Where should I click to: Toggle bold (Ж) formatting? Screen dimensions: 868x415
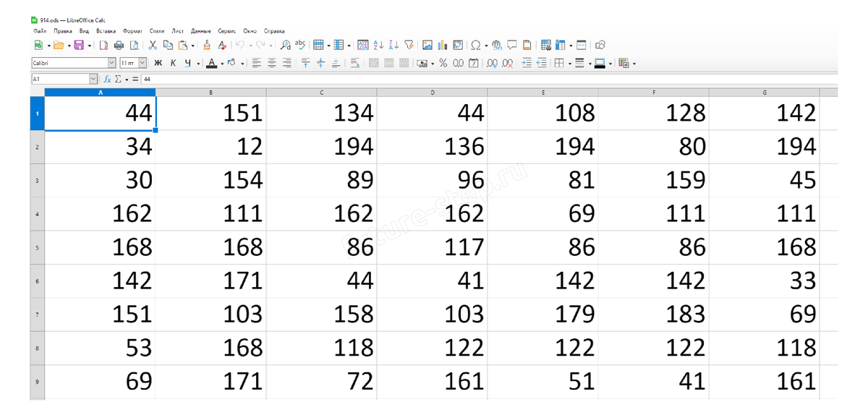coord(158,63)
